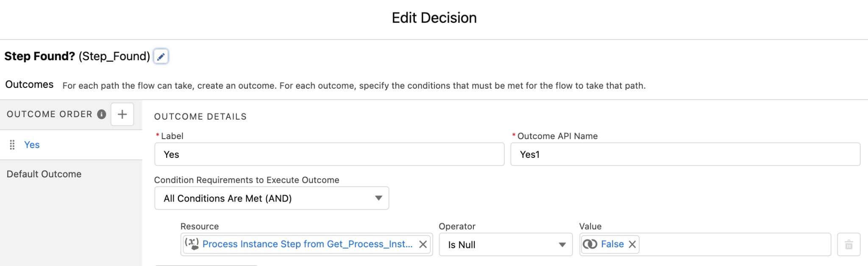Select the Yes outcome in Outcome Order
Viewport: 868px width, 266px height.
[32, 145]
